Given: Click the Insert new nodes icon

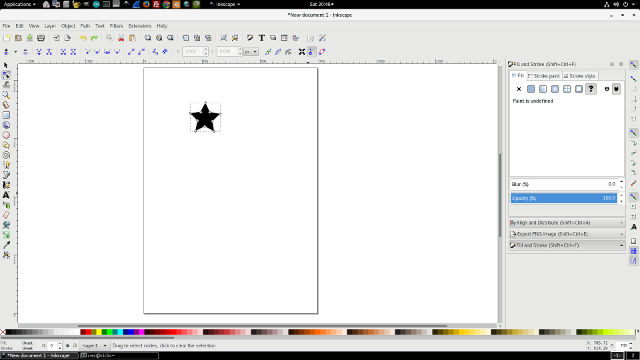Looking at the screenshot, I should [6, 52].
